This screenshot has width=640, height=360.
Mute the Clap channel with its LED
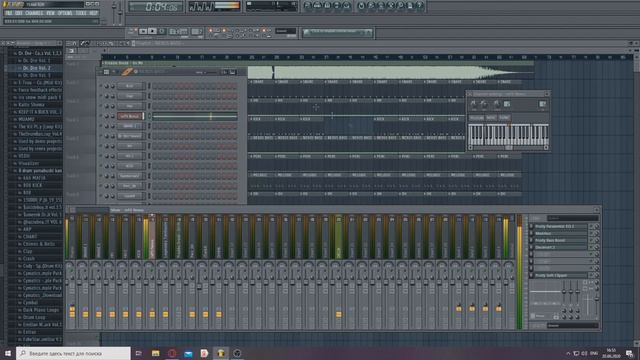(x=101, y=96)
